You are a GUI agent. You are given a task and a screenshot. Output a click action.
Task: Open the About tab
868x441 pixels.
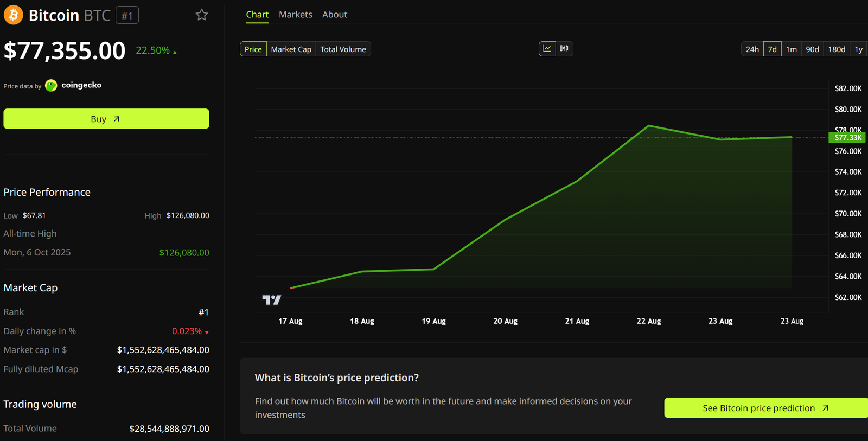pyautogui.click(x=335, y=15)
